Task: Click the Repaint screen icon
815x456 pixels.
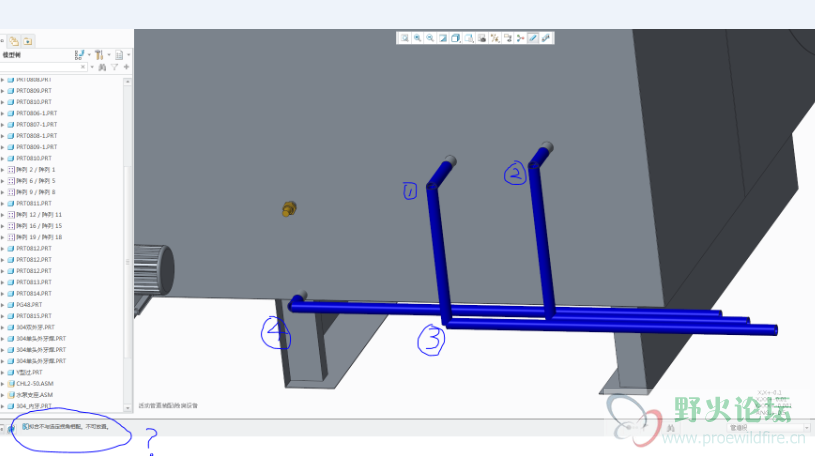Action: [x=443, y=38]
